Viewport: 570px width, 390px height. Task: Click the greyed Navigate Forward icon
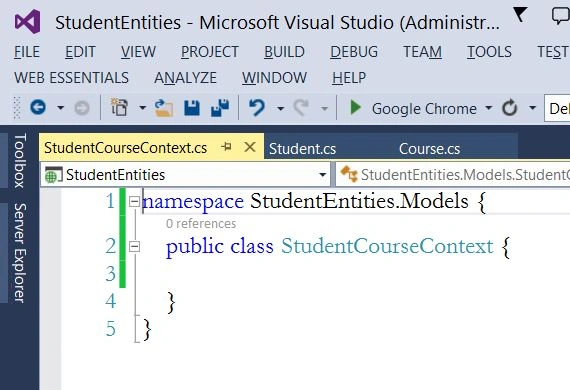point(82,108)
